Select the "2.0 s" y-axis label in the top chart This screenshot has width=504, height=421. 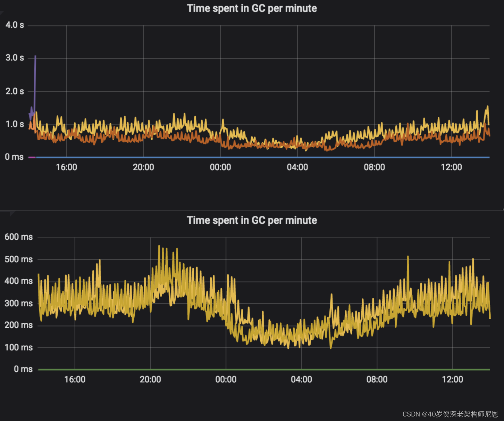(x=15, y=91)
